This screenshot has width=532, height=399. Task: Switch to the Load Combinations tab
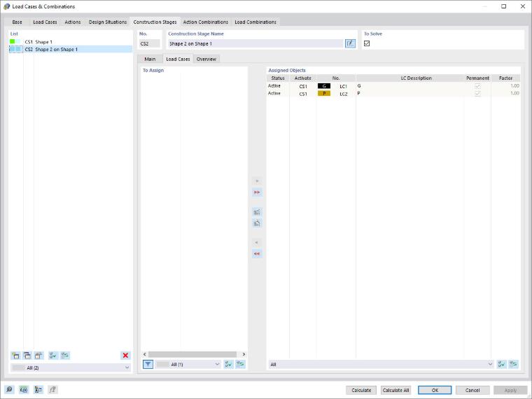click(255, 22)
